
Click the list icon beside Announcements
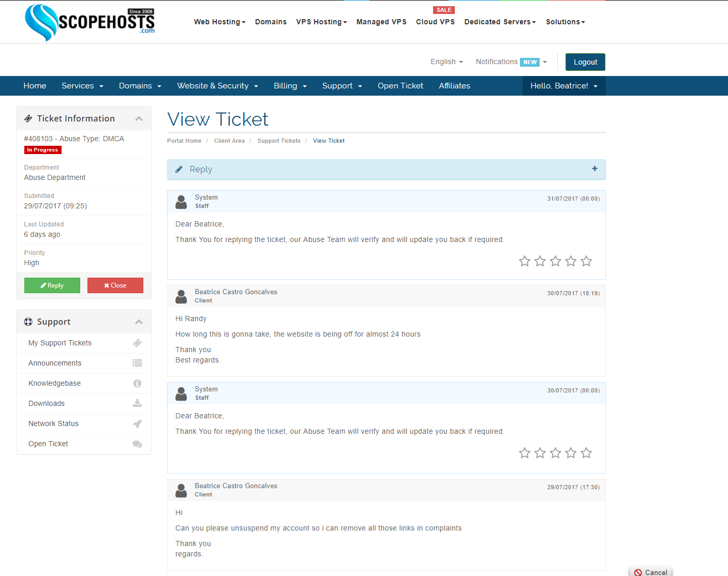pos(137,363)
